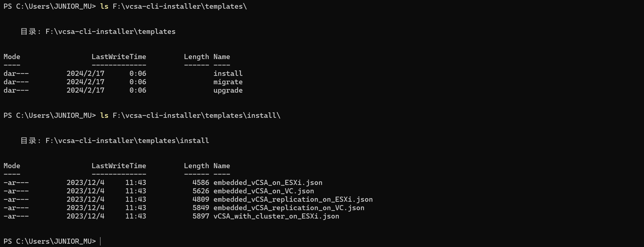644x247 pixels.
Task: Click vCSA_with_cluster_on_ESXi.json filename
Action: (276, 216)
